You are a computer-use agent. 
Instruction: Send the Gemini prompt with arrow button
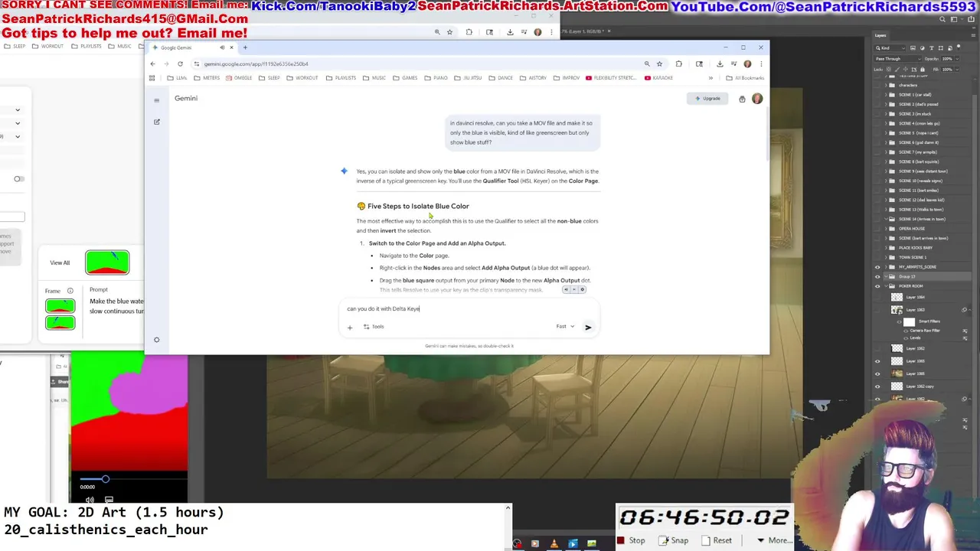pos(588,327)
